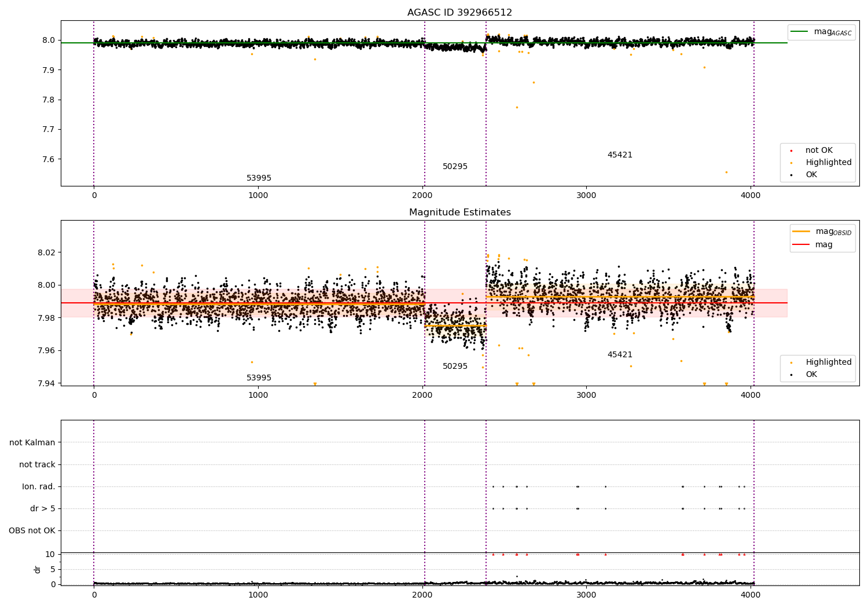This screenshot has width=868, height=608.
Task: Click the red "mag" legend line sample
Action: pos(801,244)
